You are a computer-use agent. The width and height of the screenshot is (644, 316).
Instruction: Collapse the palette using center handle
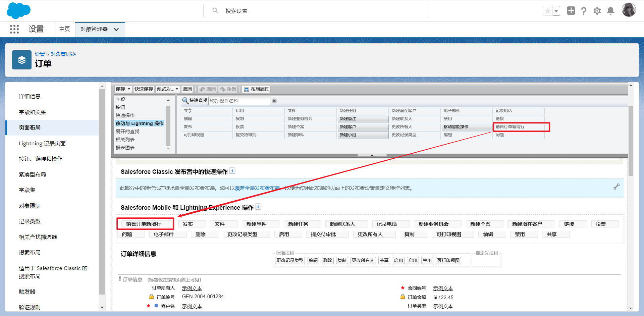click(372, 155)
